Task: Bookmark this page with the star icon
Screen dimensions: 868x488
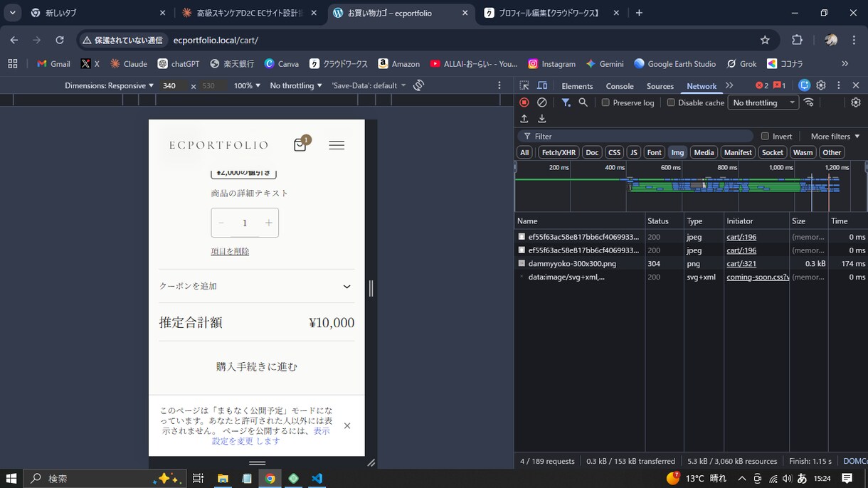Action: [765, 40]
